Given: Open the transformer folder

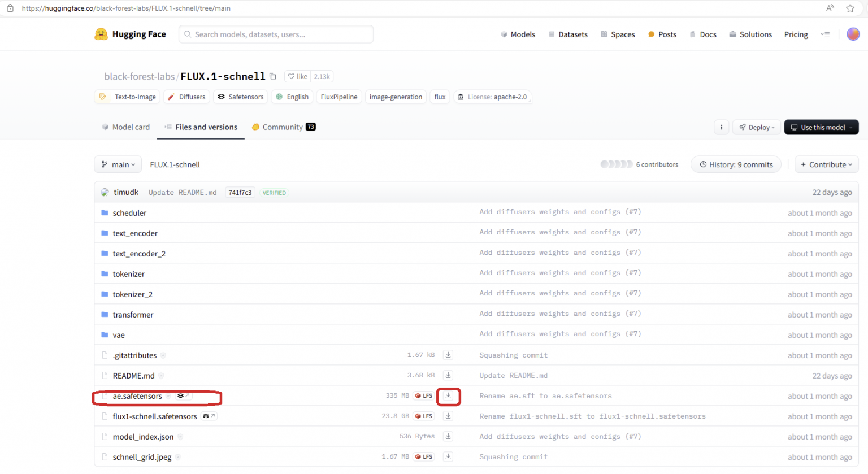Looking at the screenshot, I should pos(133,315).
